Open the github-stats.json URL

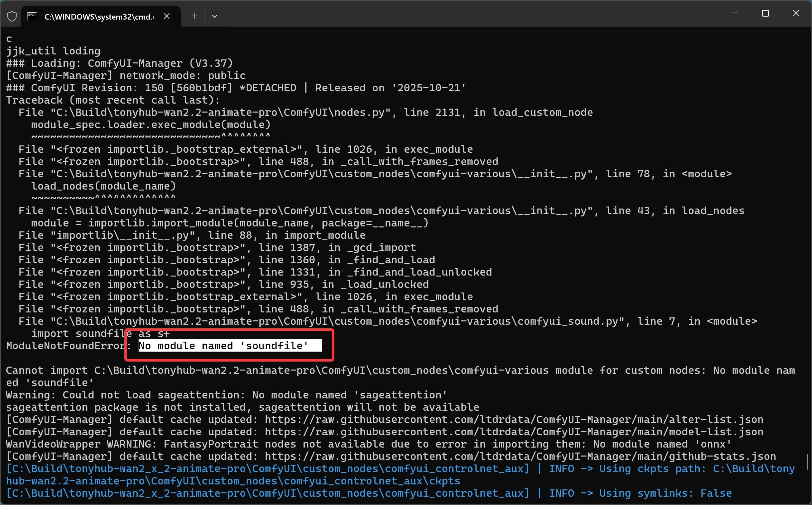520,456
